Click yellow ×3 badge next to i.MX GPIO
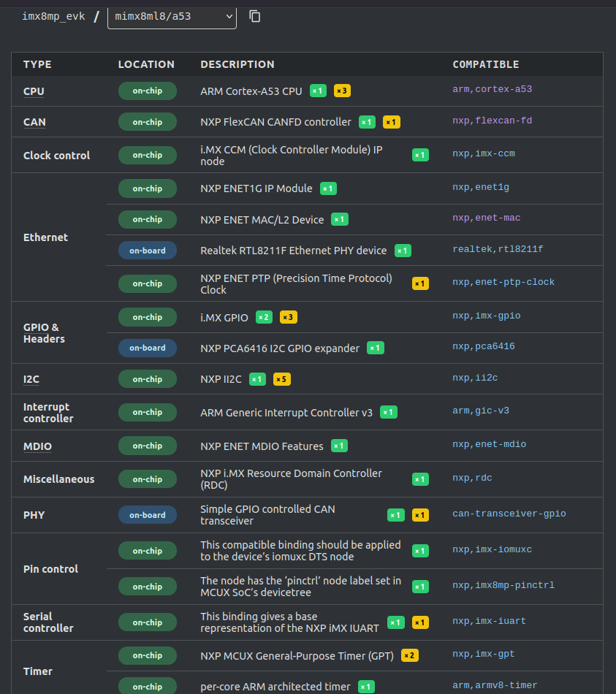Screen dimensions: 616x694 (x=289, y=317)
